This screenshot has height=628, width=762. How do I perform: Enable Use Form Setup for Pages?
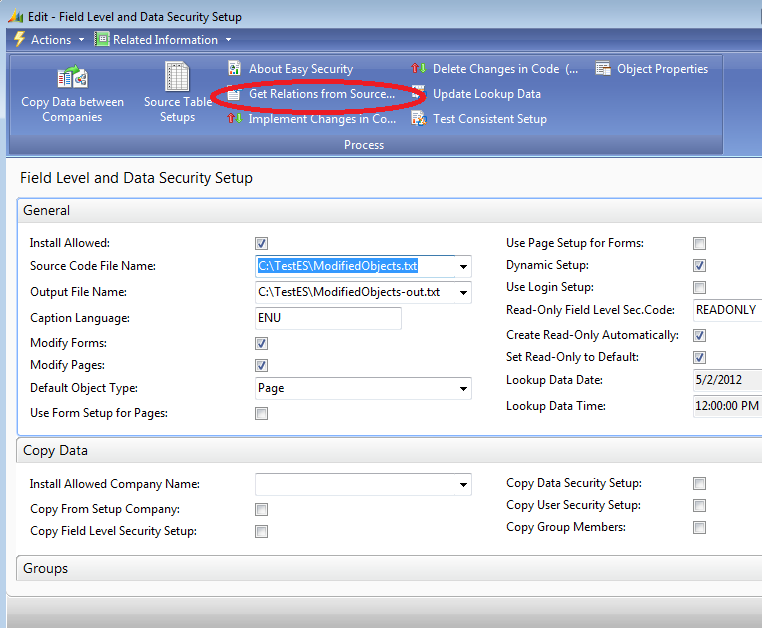pyautogui.click(x=262, y=414)
